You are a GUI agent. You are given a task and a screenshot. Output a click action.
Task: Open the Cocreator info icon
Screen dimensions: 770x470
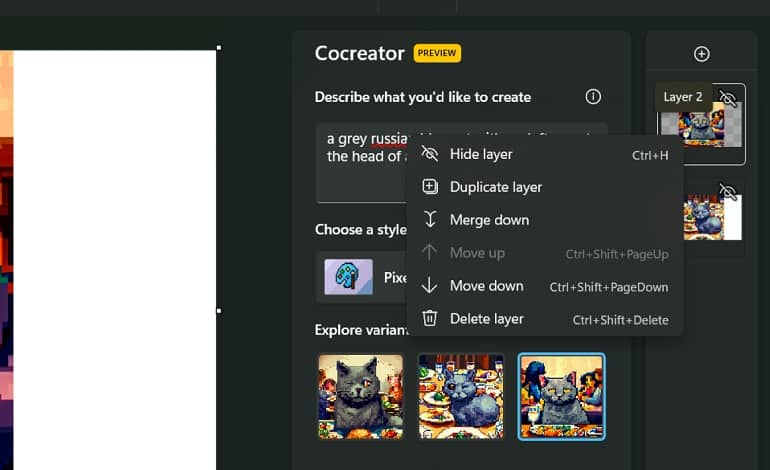[x=593, y=97]
